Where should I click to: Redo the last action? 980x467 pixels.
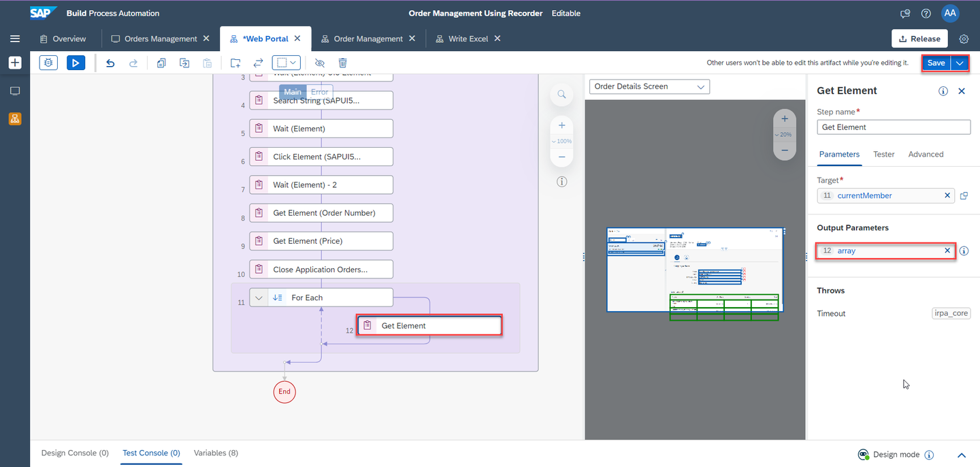coord(133,63)
